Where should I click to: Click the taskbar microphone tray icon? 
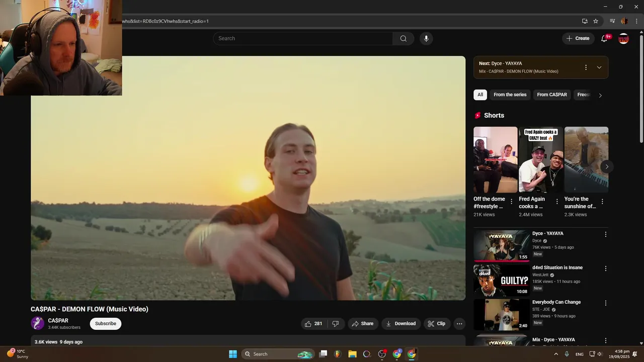[x=567, y=354]
